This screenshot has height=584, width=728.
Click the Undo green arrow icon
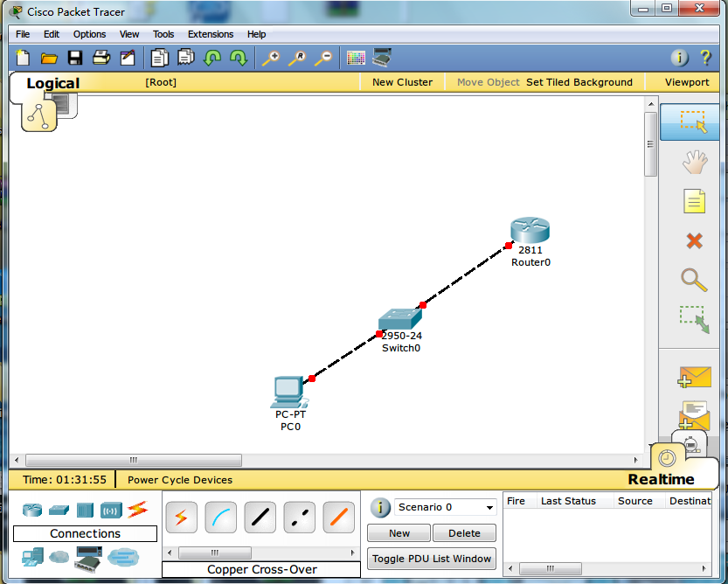click(x=212, y=58)
